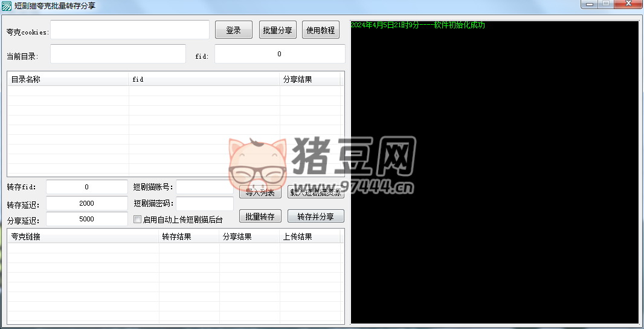Click the 转存fid input field
Screen dimensions: 644x329
(x=86, y=187)
